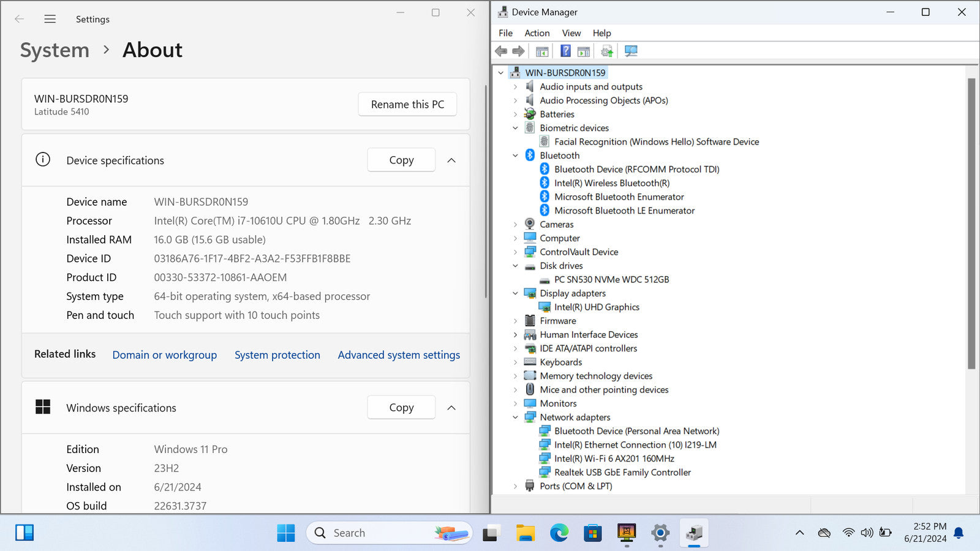This screenshot has width=980, height=551.
Task: Select PC SN530 NVMe WDC 512GB drive
Action: (611, 280)
